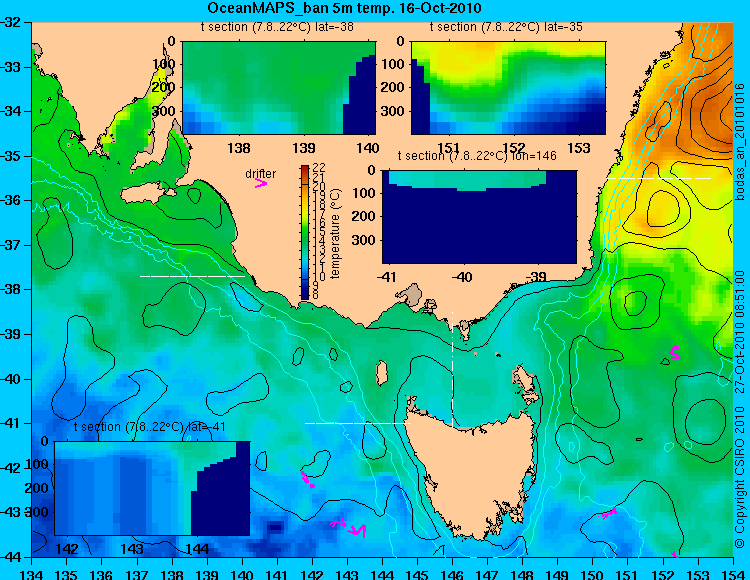Click the magenta drifter legend marker

pos(261,183)
